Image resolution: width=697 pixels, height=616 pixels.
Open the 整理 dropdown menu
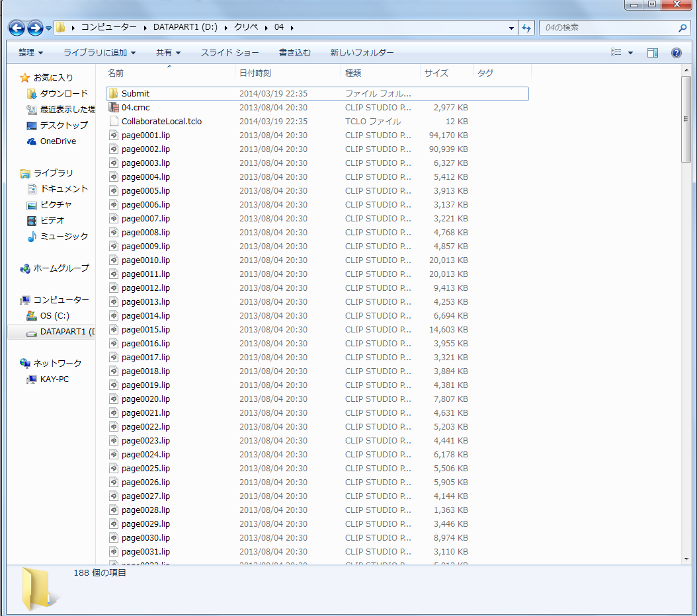(x=30, y=53)
